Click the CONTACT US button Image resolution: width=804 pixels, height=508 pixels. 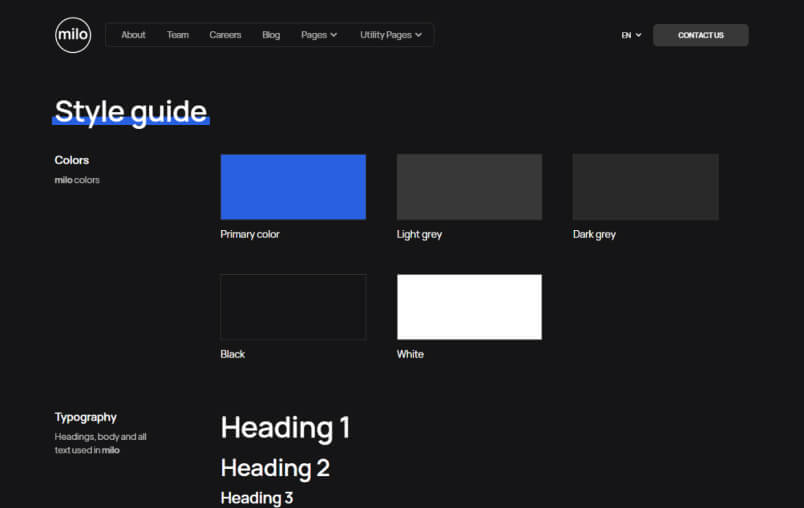pyautogui.click(x=700, y=35)
